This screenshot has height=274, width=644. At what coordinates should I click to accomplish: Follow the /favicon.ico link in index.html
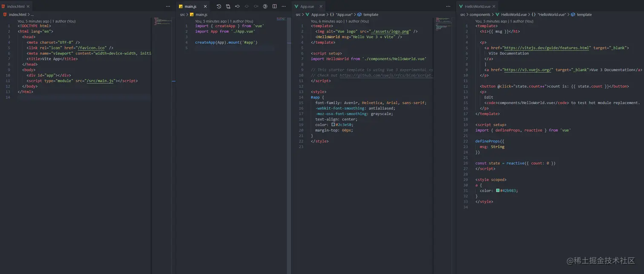click(x=91, y=48)
